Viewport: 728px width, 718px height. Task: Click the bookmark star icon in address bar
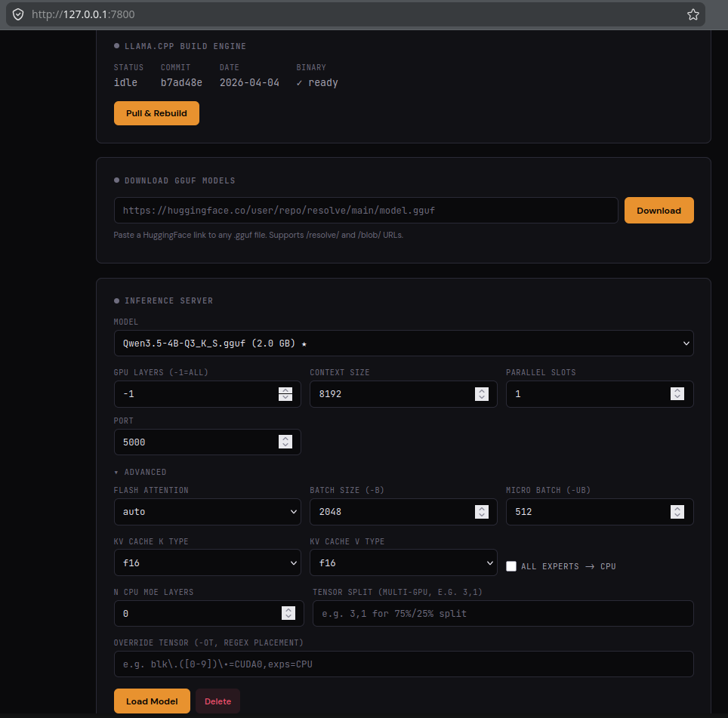[x=693, y=14]
